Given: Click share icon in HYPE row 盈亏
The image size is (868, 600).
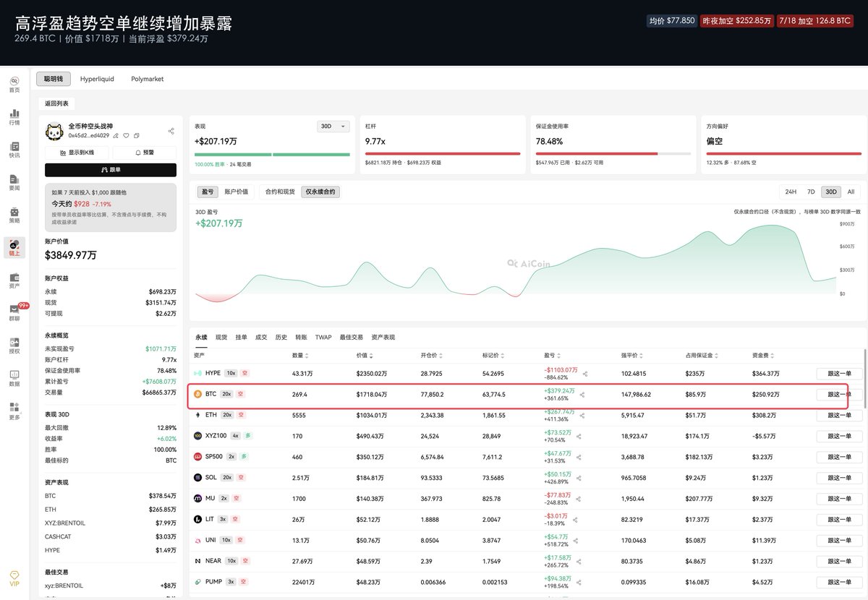Looking at the screenshot, I should click(x=585, y=374).
